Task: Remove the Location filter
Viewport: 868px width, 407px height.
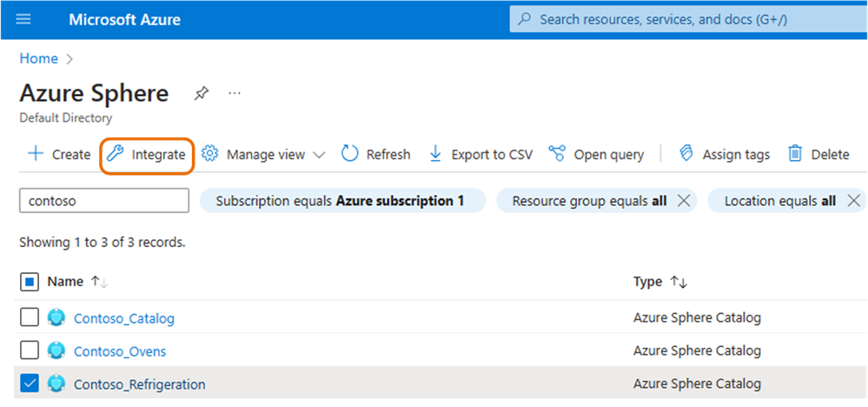Action: click(x=854, y=201)
